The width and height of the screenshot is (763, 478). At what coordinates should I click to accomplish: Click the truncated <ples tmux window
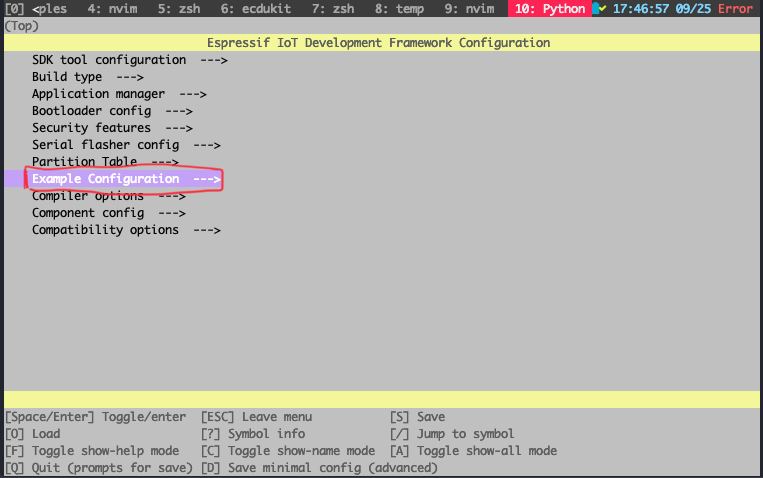[x=49, y=9]
